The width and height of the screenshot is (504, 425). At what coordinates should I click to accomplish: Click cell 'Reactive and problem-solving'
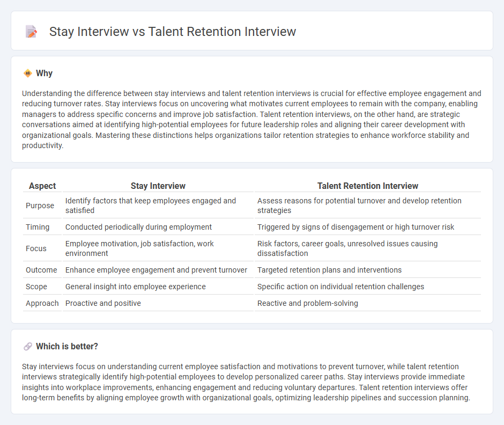point(368,303)
